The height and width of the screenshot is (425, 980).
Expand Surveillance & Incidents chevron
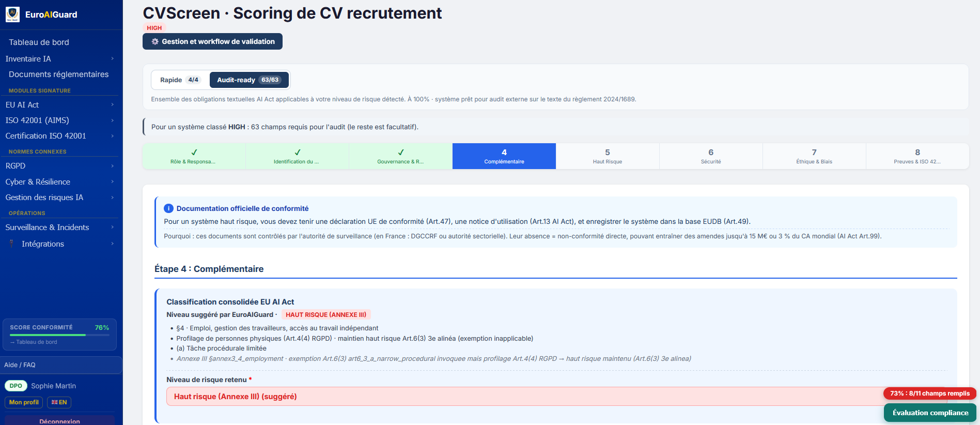click(112, 227)
